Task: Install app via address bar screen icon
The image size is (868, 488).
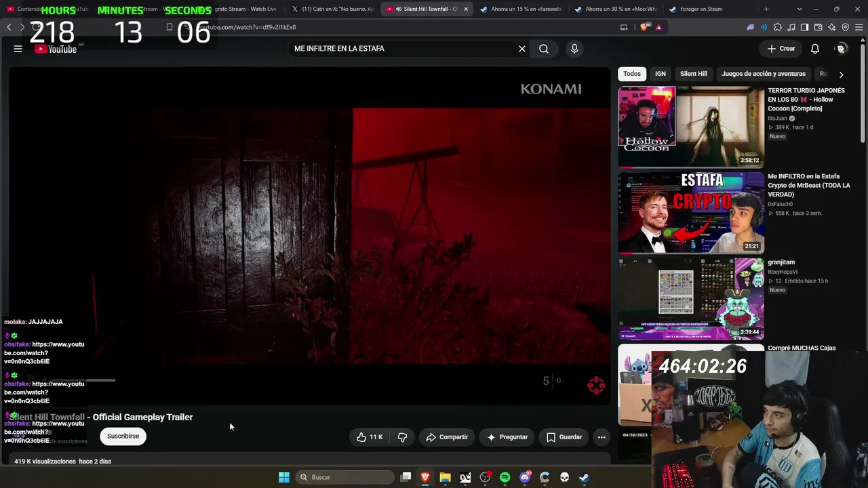Action: (624, 27)
